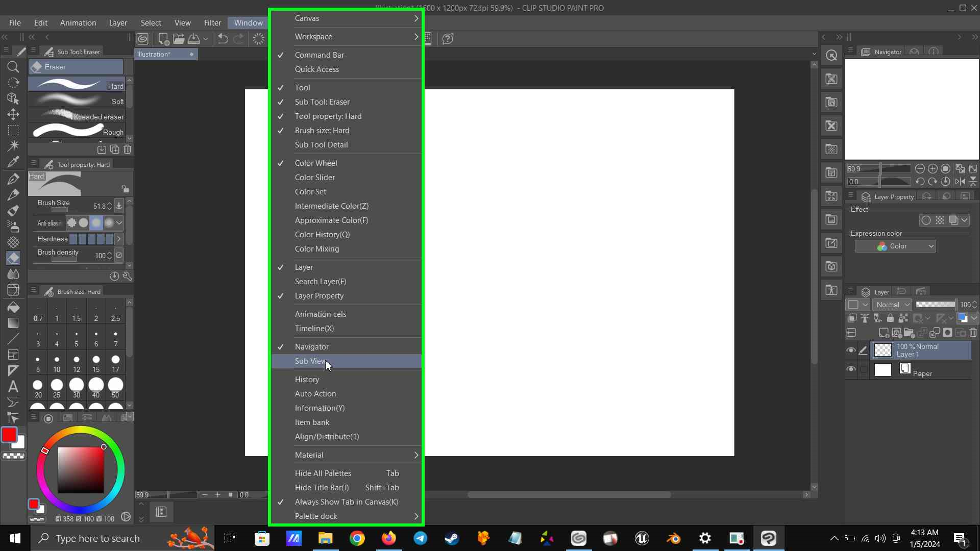The image size is (980, 551).
Task: Select the Eyedropper tool
Action: pyautogui.click(x=13, y=162)
